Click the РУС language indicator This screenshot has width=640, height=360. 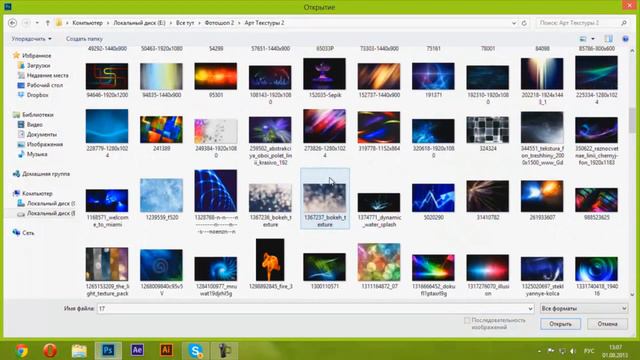[x=589, y=351]
